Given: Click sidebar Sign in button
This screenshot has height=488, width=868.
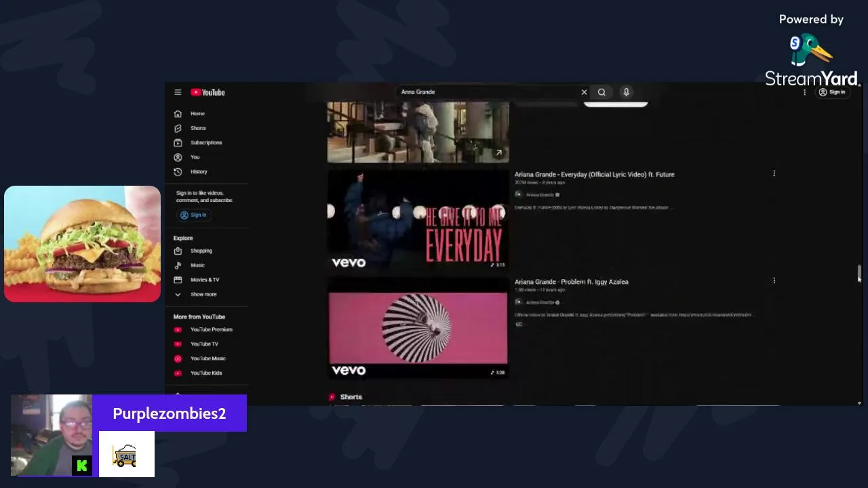Looking at the screenshot, I should [x=193, y=215].
